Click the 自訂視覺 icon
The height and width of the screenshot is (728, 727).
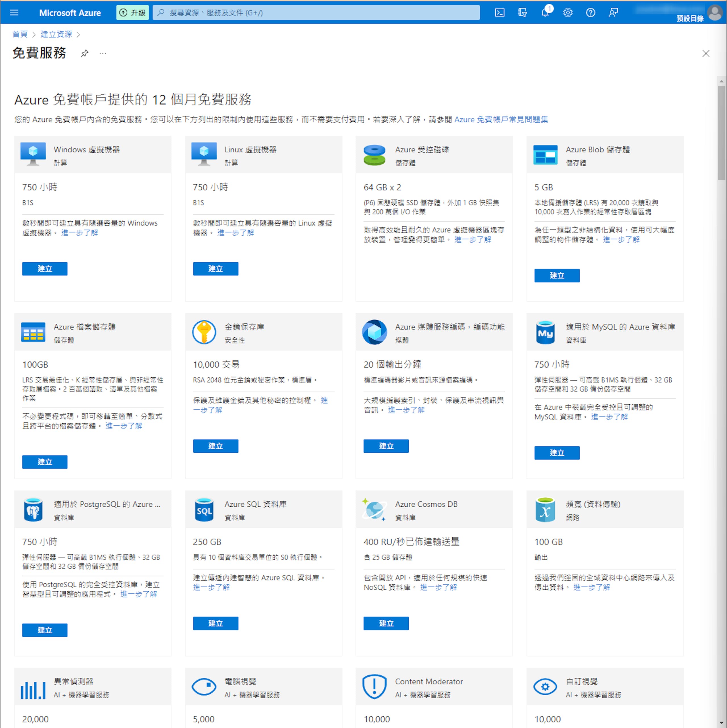[545, 687]
